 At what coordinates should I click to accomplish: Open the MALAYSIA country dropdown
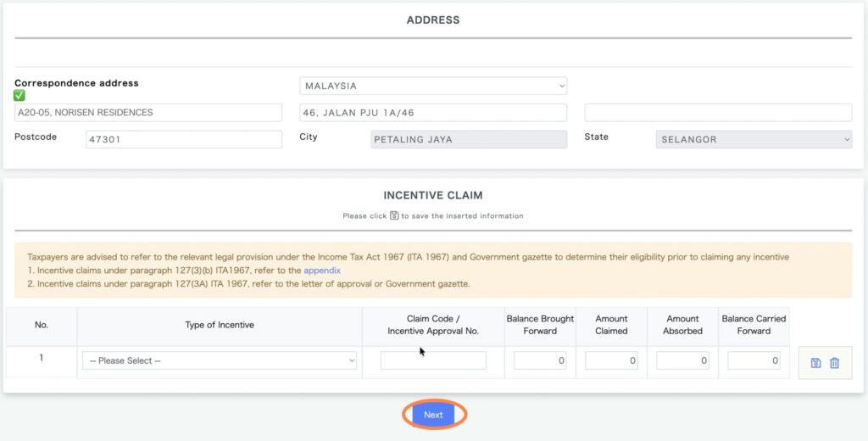point(433,87)
